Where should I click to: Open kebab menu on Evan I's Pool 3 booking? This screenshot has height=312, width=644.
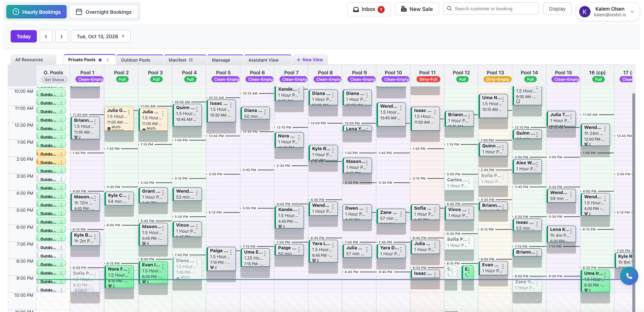[163, 266]
